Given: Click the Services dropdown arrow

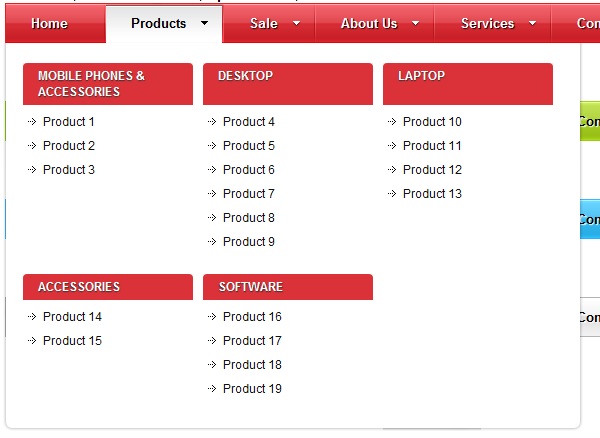Looking at the screenshot, I should 532,23.
